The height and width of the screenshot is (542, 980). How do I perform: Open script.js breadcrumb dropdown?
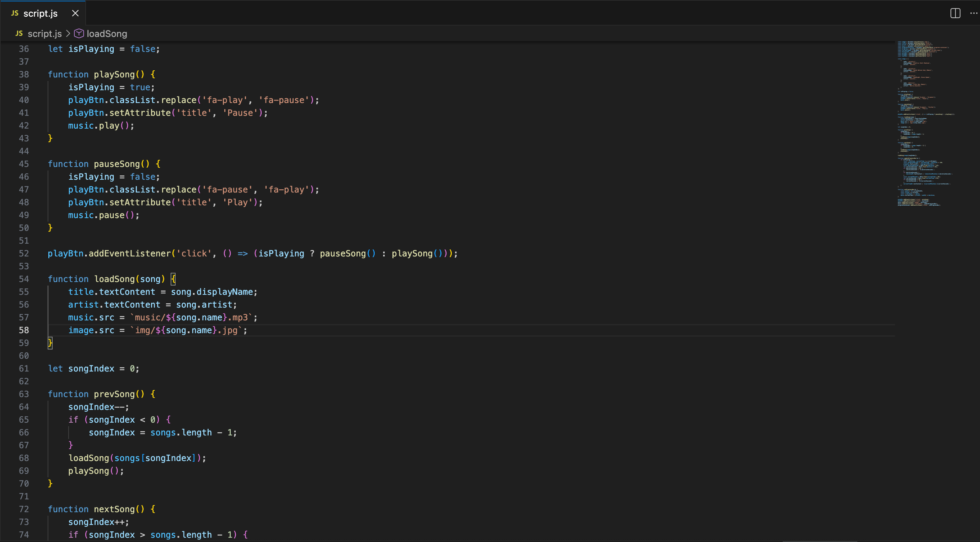point(44,33)
